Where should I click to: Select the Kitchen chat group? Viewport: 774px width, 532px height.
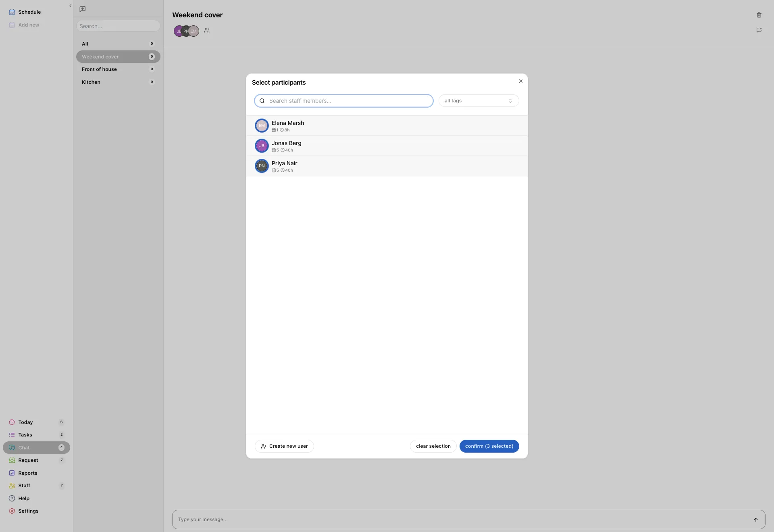coord(118,82)
